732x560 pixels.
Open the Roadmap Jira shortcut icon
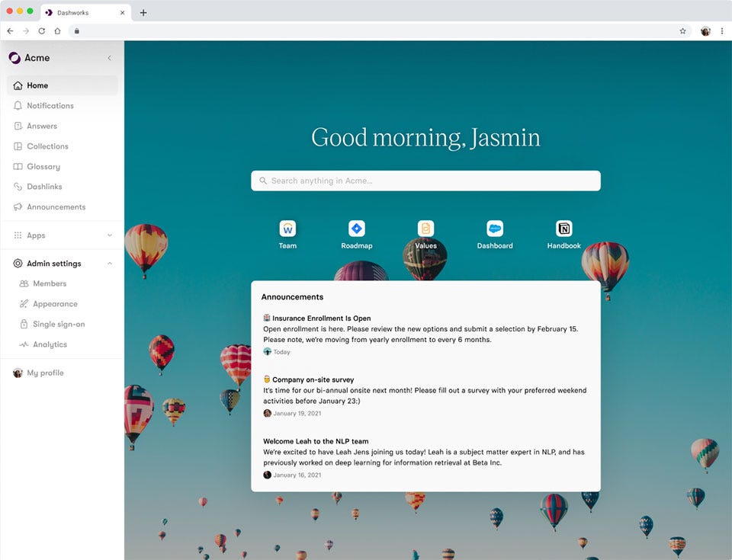click(x=357, y=229)
